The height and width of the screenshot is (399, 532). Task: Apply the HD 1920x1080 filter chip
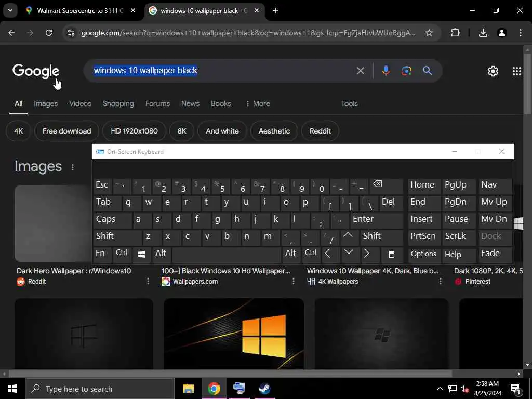134,131
